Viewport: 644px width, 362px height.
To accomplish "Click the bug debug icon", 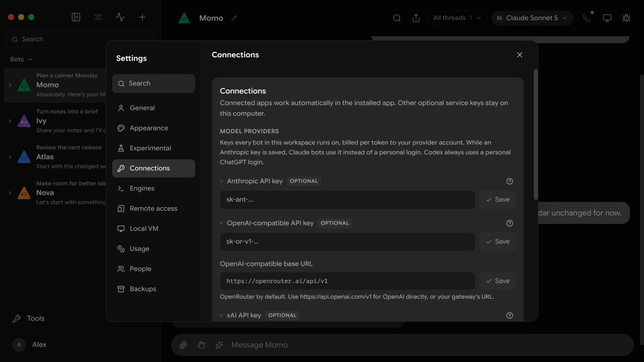I will pyautogui.click(x=626, y=18).
